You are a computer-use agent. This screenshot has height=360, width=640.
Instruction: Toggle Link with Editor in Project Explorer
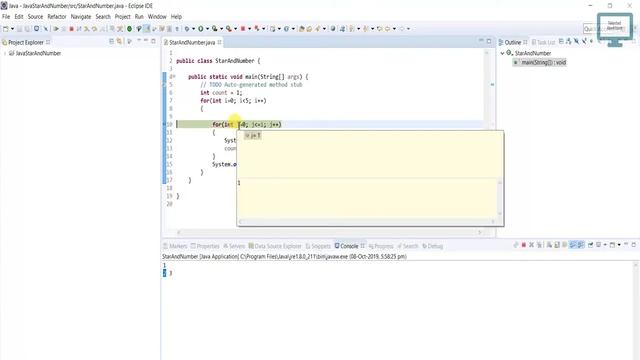119,41
